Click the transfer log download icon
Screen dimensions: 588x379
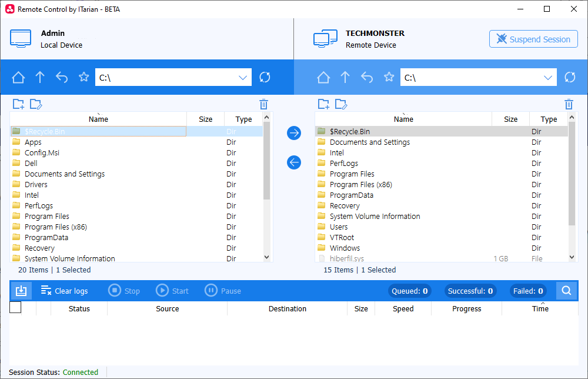pos(21,291)
